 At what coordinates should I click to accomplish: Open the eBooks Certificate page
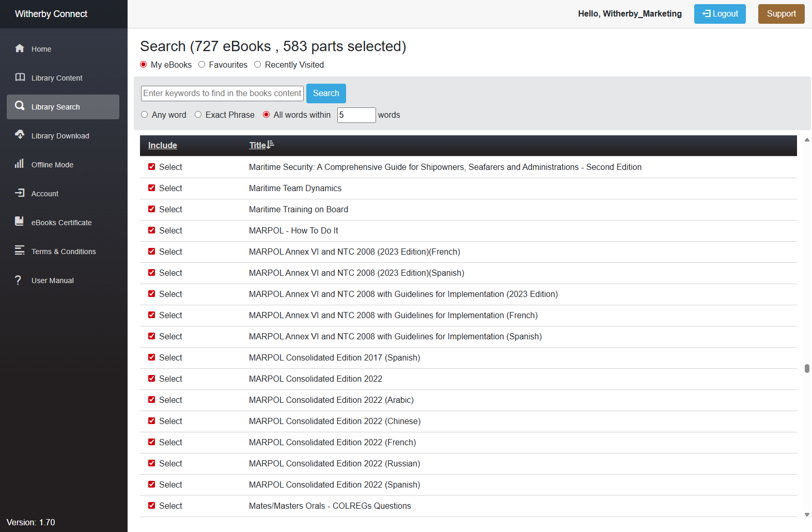pos(63,223)
